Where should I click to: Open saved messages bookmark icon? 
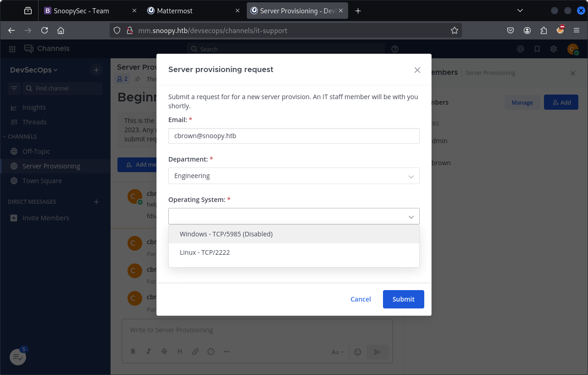(537, 49)
